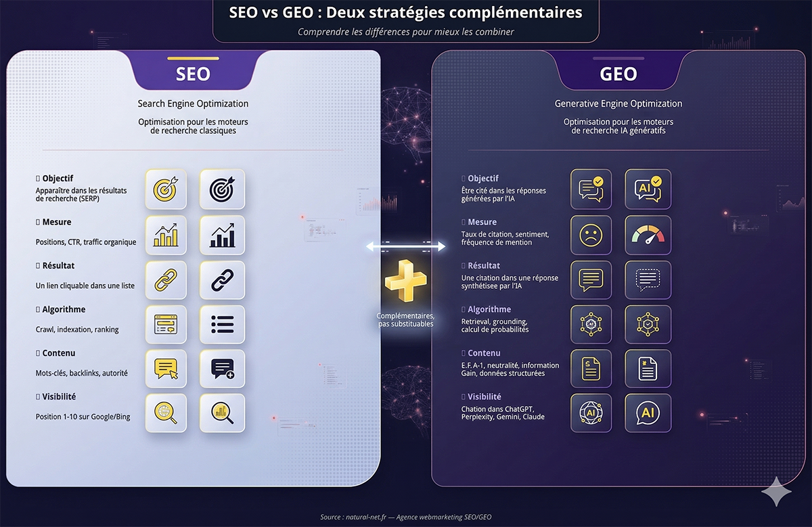The image size is (812, 527).
Task: Click the AI chat bubble with checkmark icon
Action: click(648, 189)
